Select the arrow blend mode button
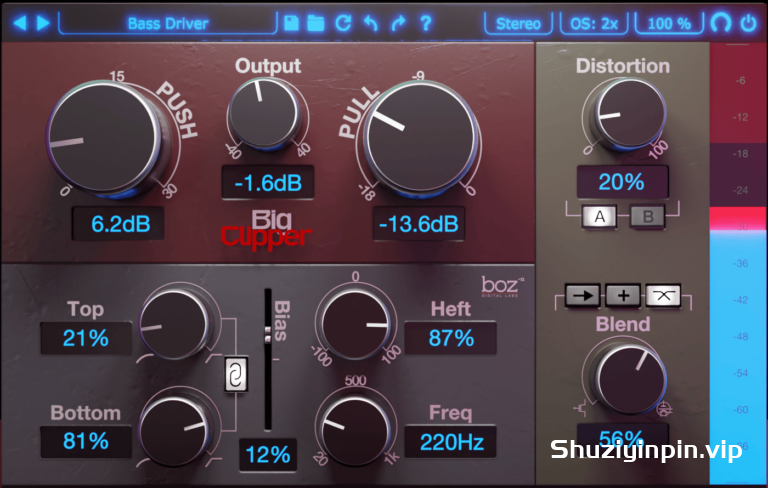 pyautogui.click(x=582, y=295)
